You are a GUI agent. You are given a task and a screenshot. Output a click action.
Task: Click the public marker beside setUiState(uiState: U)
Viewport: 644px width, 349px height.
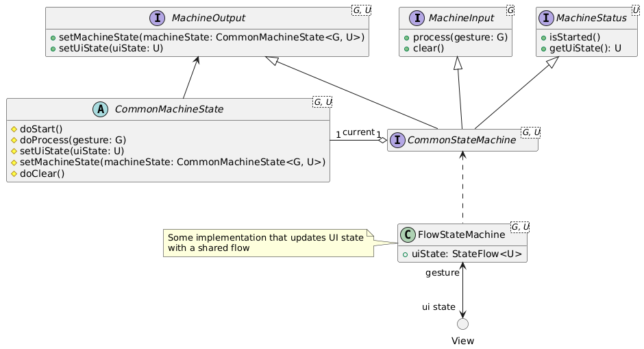point(53,49)
